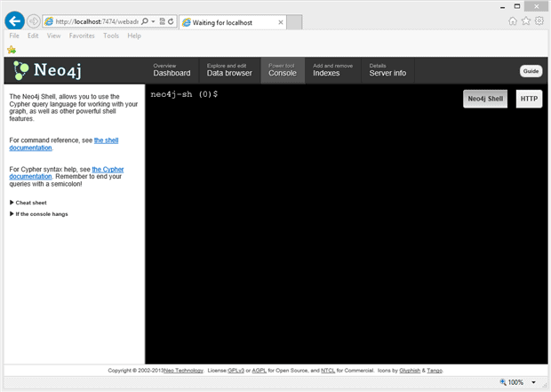Switch to the Dashboard overview tab
551x392 pixels.
click(172, 70)
